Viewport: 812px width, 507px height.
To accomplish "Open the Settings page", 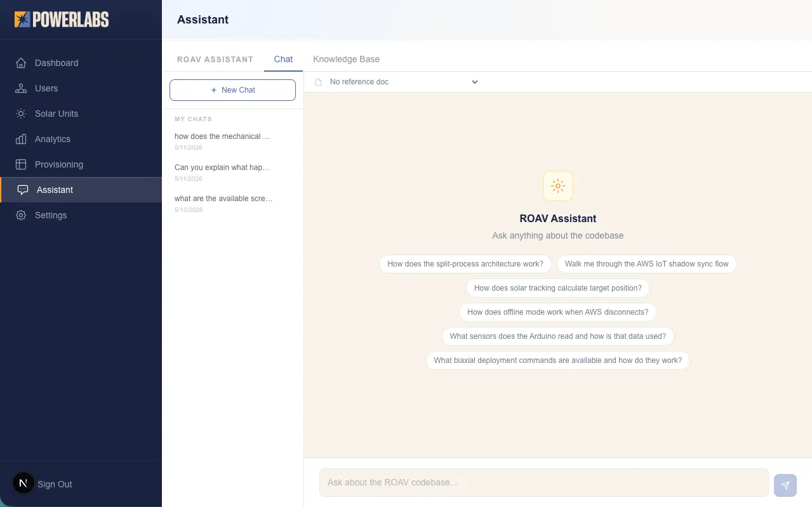I will (81, 215).
